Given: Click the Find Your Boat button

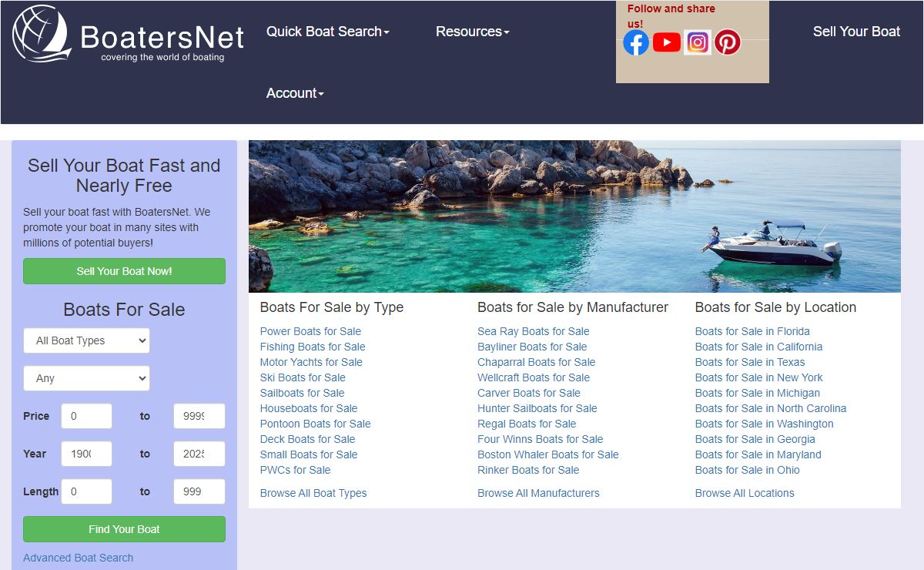Looking at the screenshot, I should click(124, 529).
